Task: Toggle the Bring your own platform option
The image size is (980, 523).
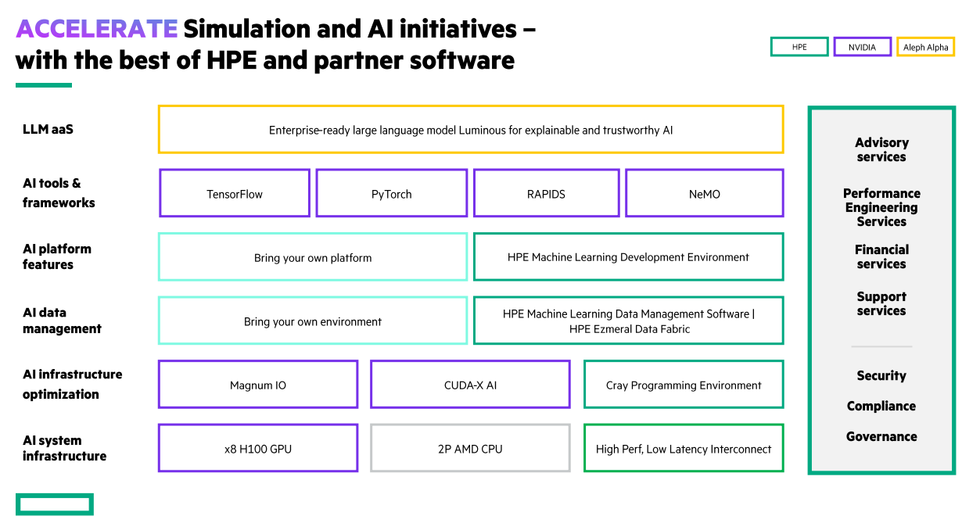Action: [312, 256]
